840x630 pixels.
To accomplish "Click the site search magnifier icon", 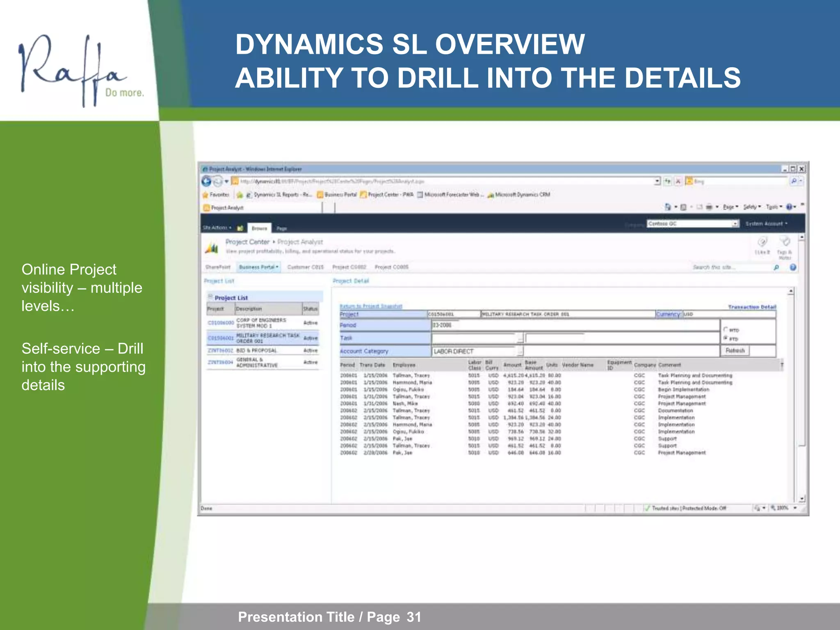I will [x=776, y=267].
